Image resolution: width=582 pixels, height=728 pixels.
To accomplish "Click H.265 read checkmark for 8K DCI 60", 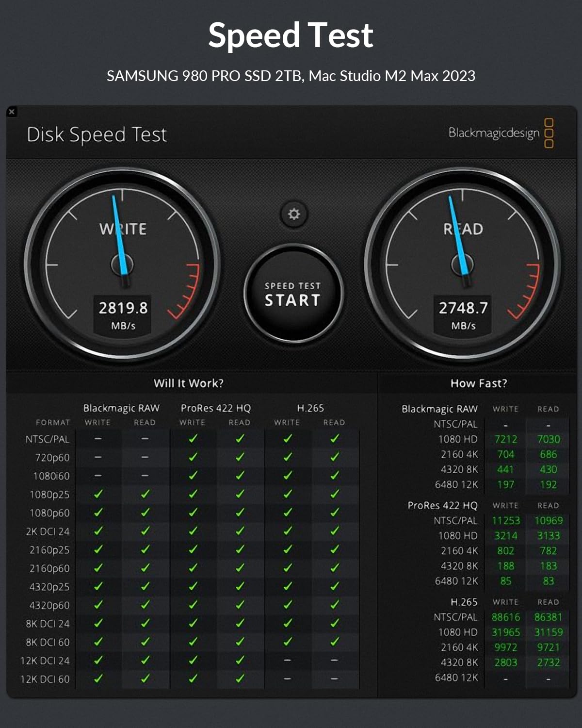I will click(x=335, y=642).
